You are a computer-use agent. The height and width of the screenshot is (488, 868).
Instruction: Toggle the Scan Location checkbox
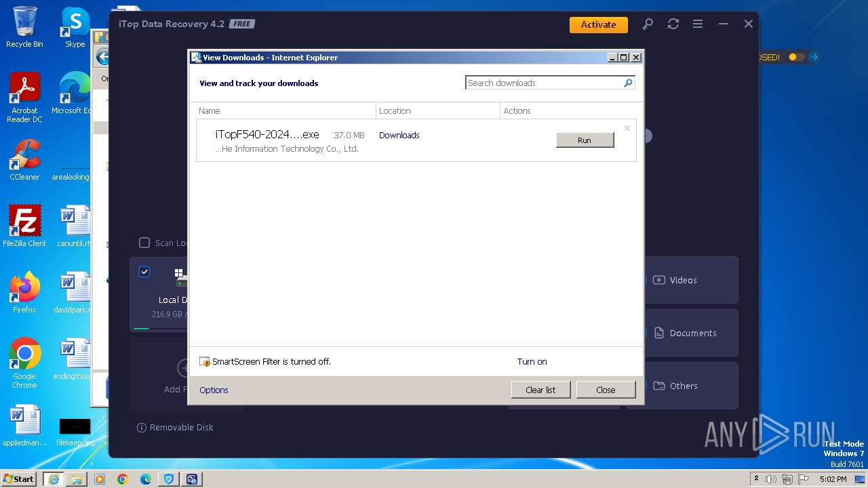144,243
